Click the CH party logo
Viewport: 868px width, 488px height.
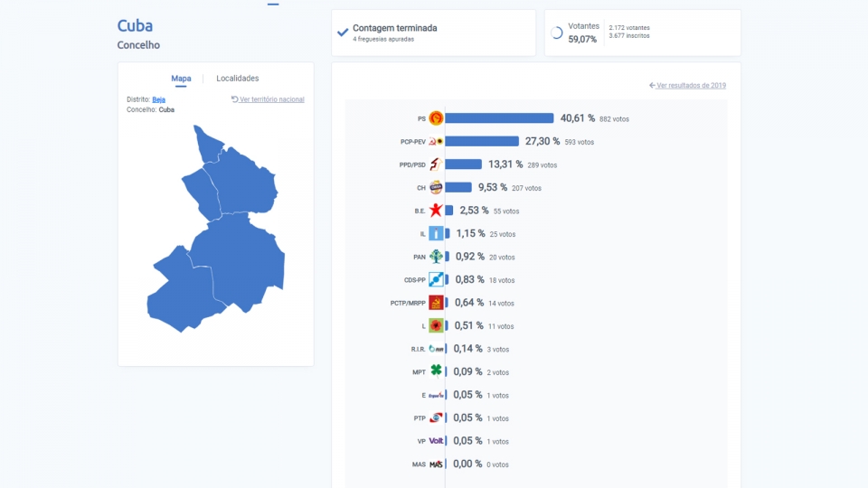click(x=436, y=188)
